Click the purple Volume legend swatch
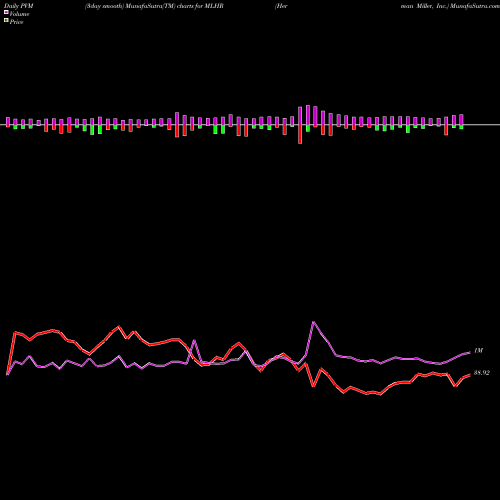This screenshot has width=500, height=500. point(6,12)
